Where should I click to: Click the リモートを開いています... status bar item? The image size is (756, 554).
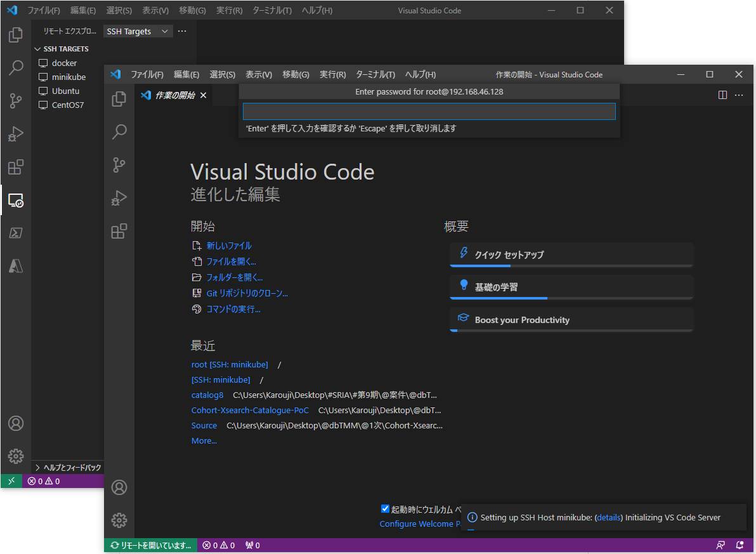click(x=151, y=545)
